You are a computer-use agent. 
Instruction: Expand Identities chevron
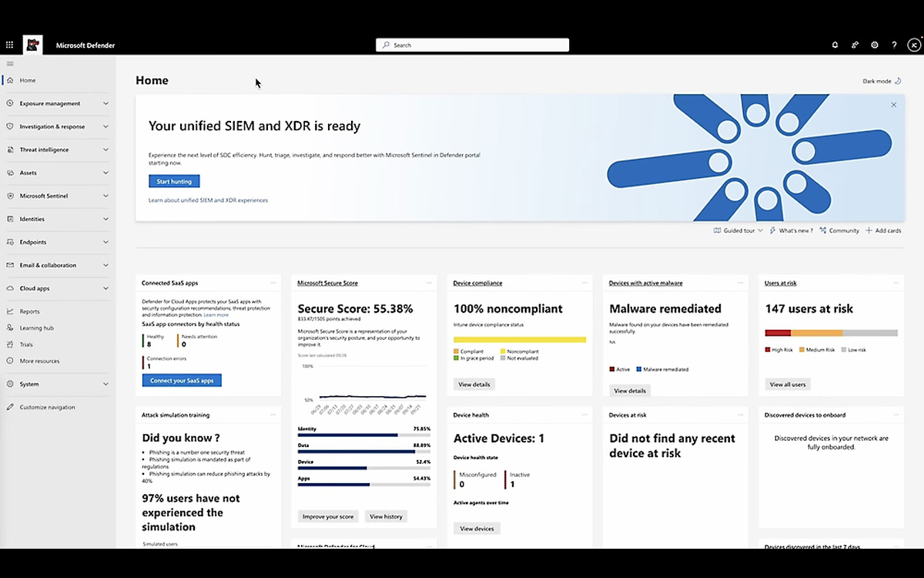[105, 219]
